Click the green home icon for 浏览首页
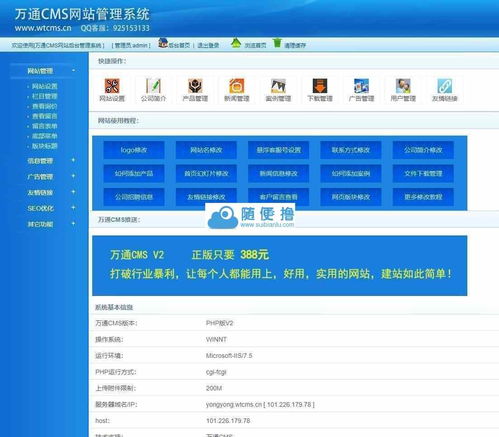The height and width of the screenshot is (437, 499). click(236, 43)
